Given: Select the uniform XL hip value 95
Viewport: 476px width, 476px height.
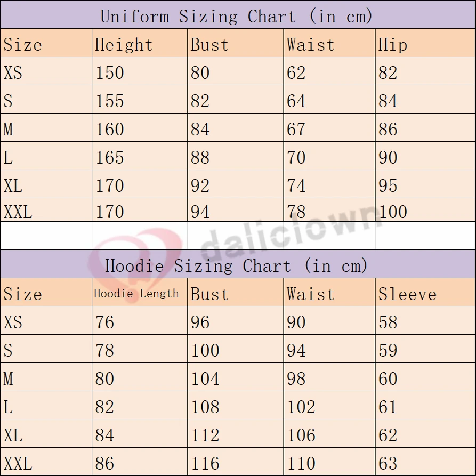Looking at the screenshot, I should [388, 186].
